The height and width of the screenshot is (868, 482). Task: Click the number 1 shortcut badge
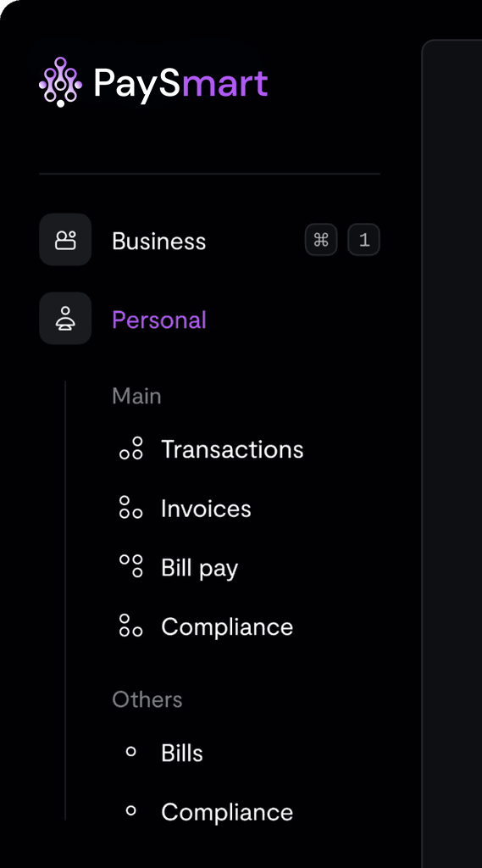click(x=363, y=240)
